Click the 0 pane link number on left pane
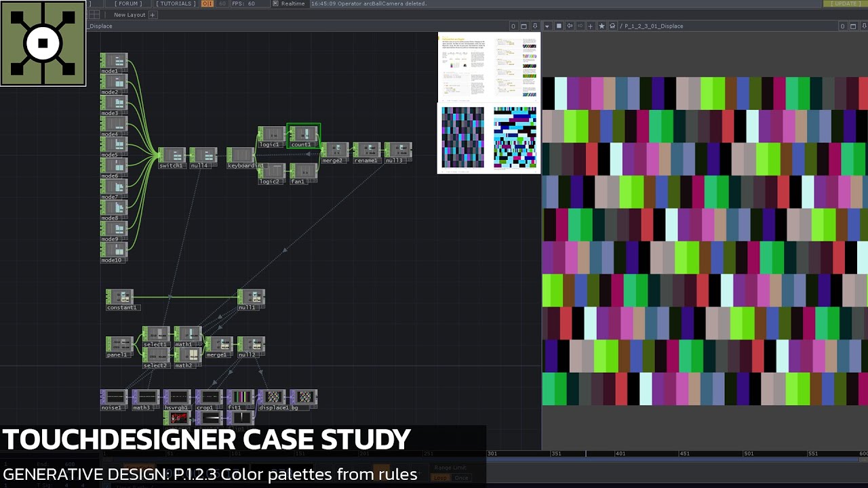The height and width of the screenshot is (488, 868). tap(513, 26)
